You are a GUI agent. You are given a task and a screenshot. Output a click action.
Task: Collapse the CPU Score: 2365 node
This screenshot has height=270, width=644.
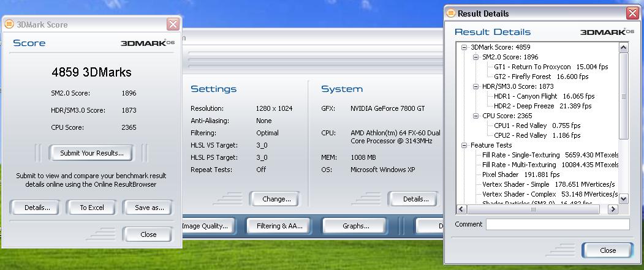[x=476, y=116]
